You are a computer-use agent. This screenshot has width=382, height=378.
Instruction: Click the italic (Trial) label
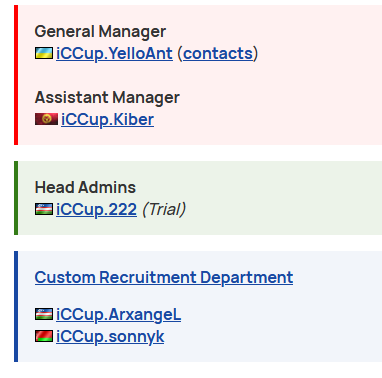(164, 210)
